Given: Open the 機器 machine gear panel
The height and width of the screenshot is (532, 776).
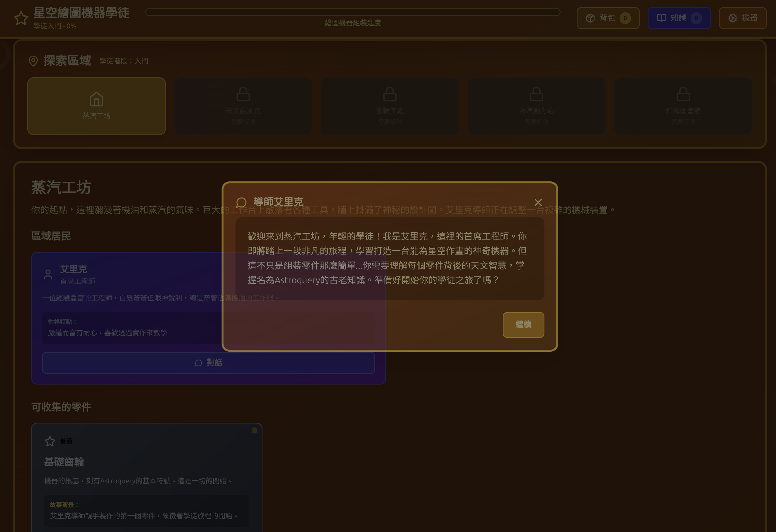Looking at the screenshot, I should coord(742,18).
